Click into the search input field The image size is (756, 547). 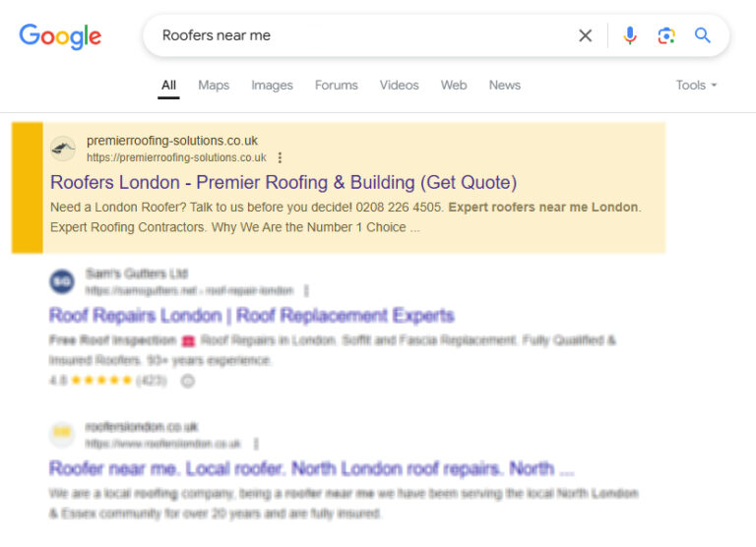coord(364,36)
